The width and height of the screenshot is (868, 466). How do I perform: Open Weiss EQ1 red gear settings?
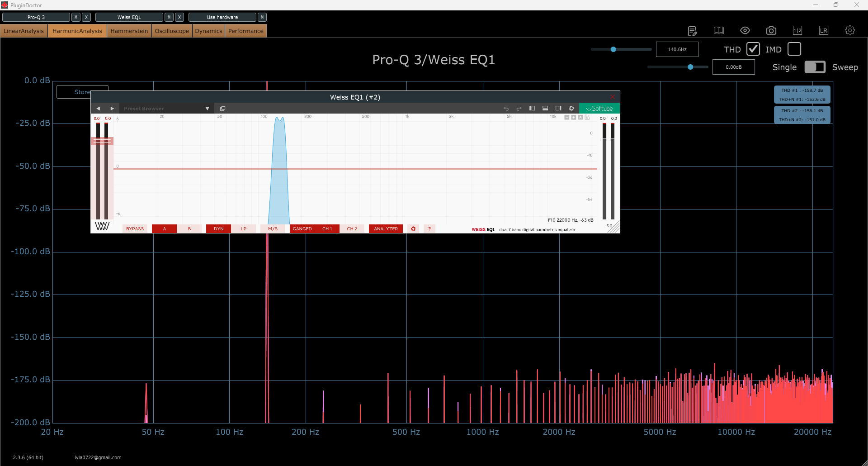413,229
